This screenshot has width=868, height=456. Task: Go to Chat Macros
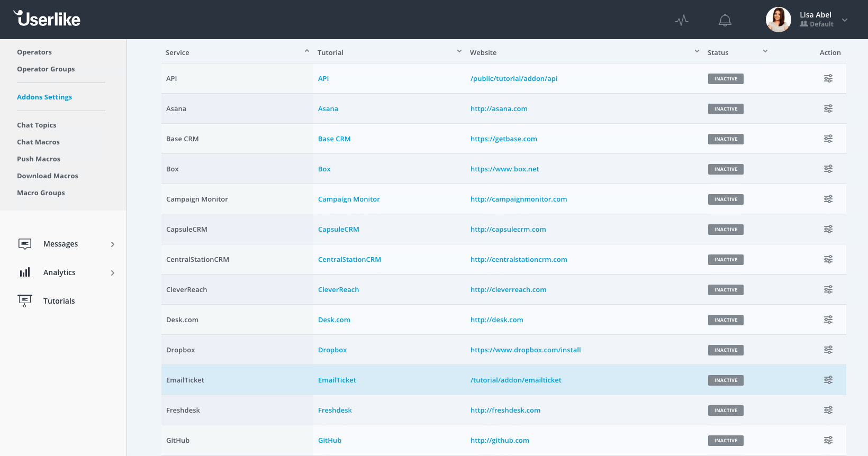(x=38, y=142)
